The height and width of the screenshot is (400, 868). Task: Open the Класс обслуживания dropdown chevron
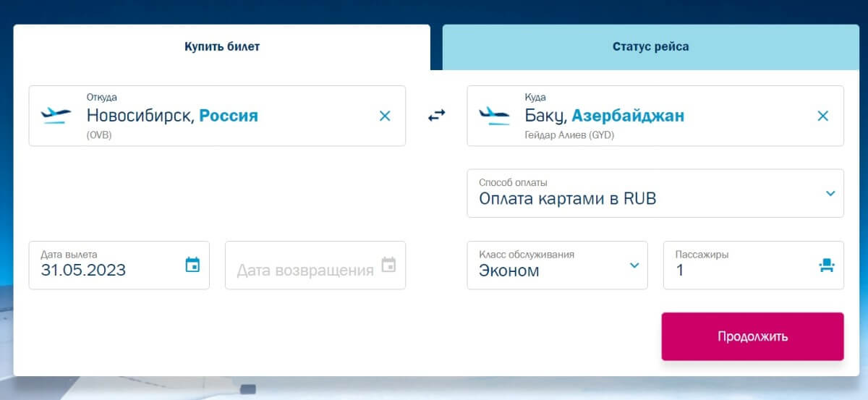(x=634, y=265)
